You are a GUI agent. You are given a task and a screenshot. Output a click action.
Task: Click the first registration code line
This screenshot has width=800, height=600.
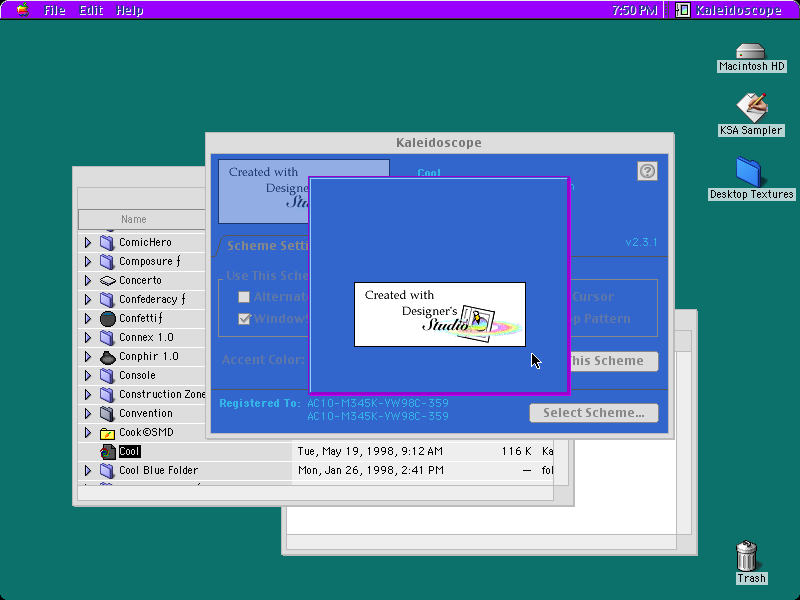coord(378,403)
